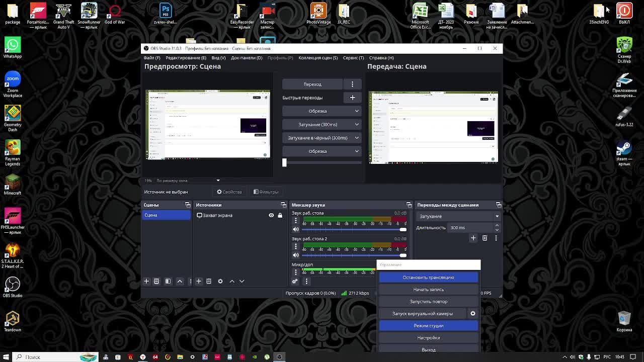644x362 pixels.
Task: Remove selected source with trash icon
Action: click(x=209, y=281)
